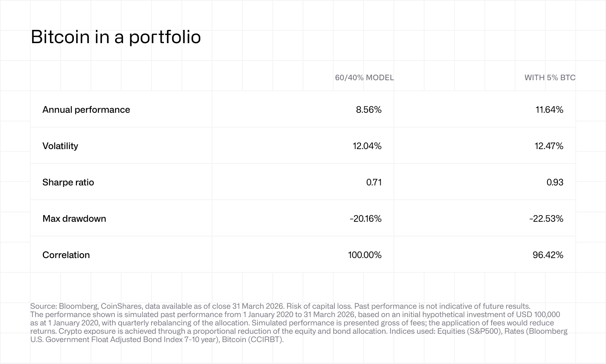Select the 11.64% annual performance value
Viewport: 606px width, 364px height.
(x=549, y=110)
